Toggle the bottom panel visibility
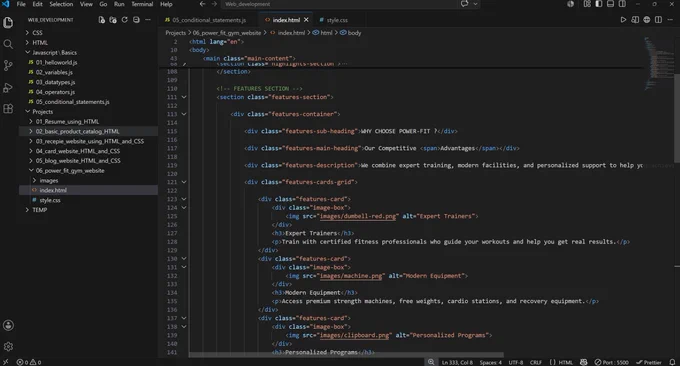 tap(610, 4)
